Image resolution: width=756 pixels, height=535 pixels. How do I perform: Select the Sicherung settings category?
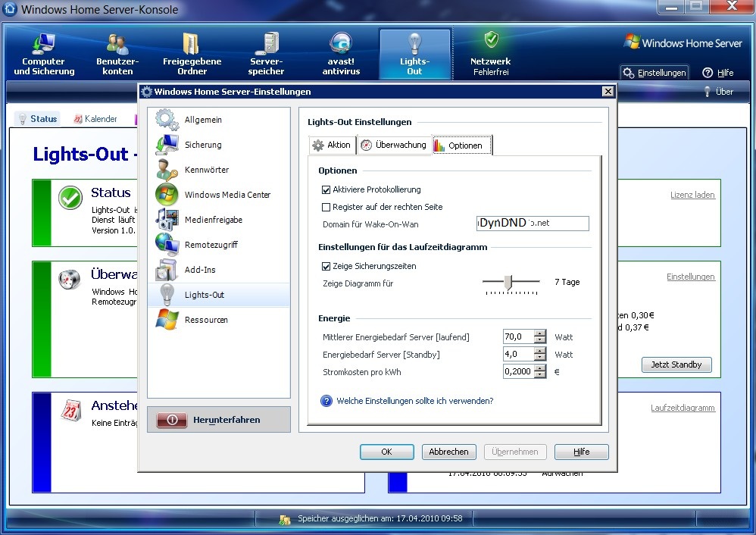pyautogui.click(x=218, y=145)
